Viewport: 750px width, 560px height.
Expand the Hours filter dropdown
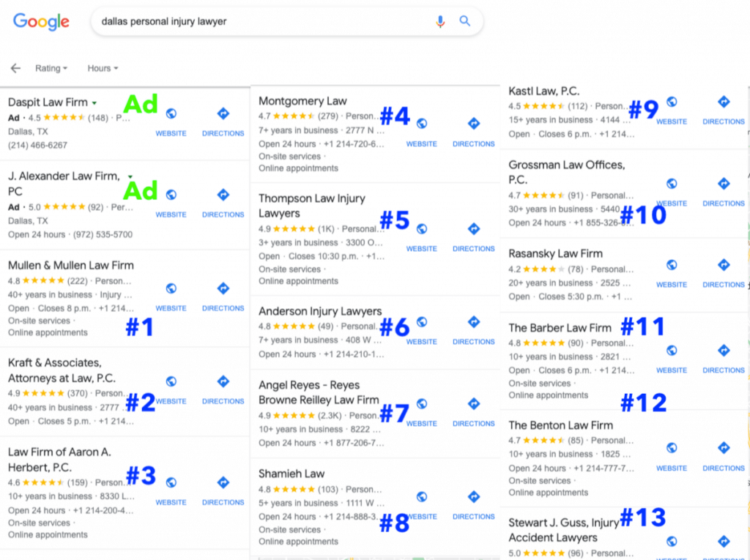click(103, 68)
